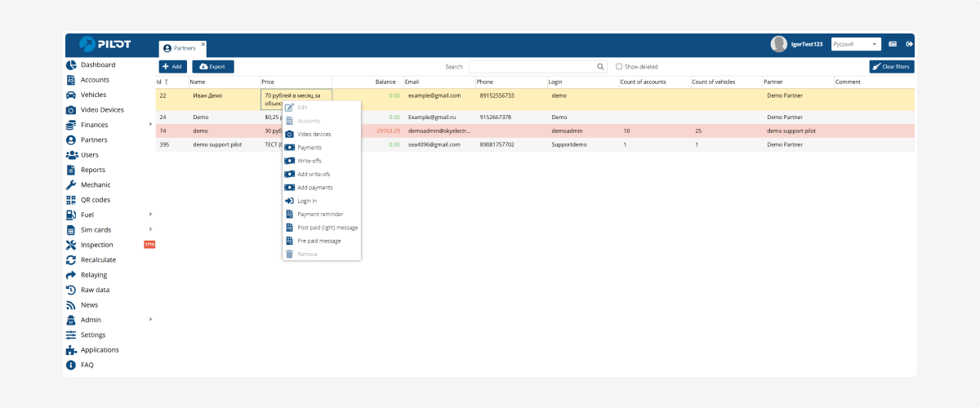Click the magnifier icon in search box
Image resolution: width=980 pixels, height=408 pixels.
601,67
